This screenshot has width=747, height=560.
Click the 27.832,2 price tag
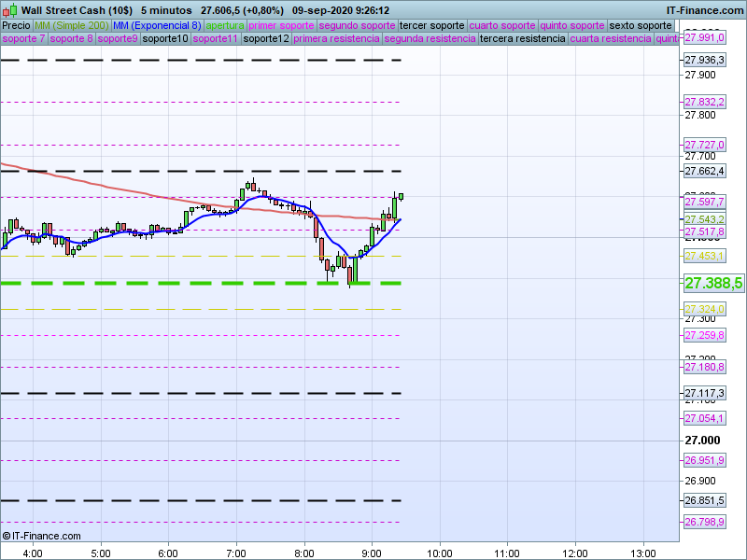coord(705,102)
